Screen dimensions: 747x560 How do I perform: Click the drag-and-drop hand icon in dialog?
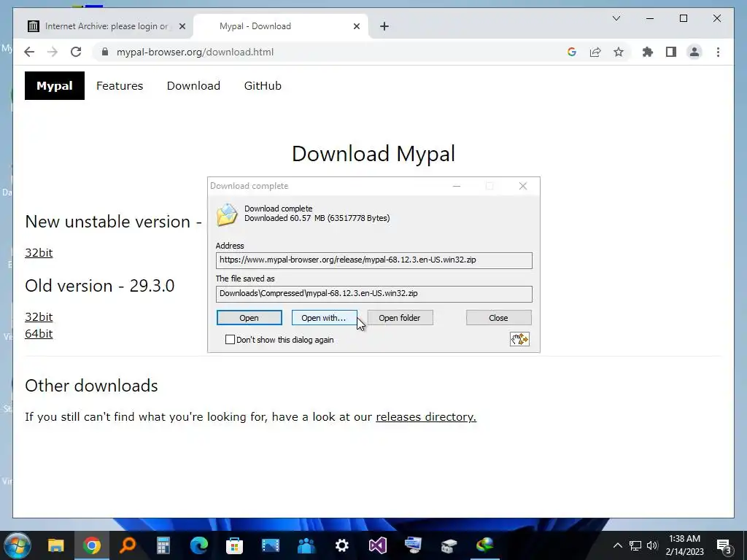tap(519, 339)
